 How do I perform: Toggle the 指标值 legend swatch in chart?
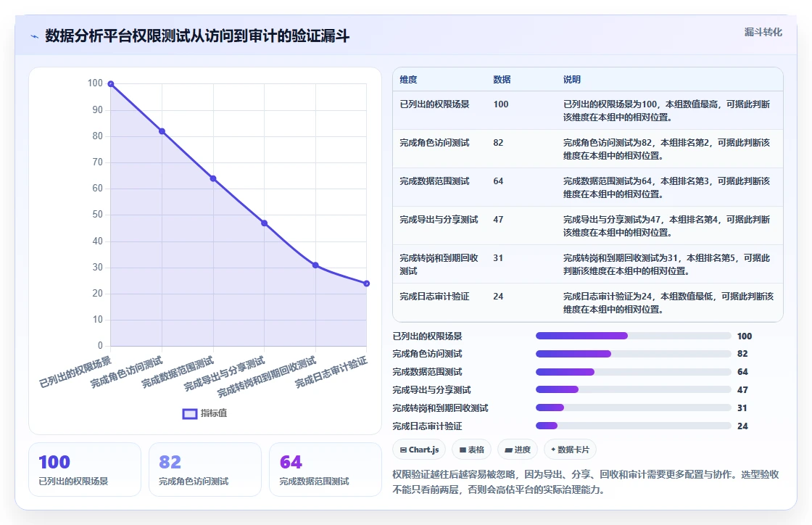click(190, 413)
